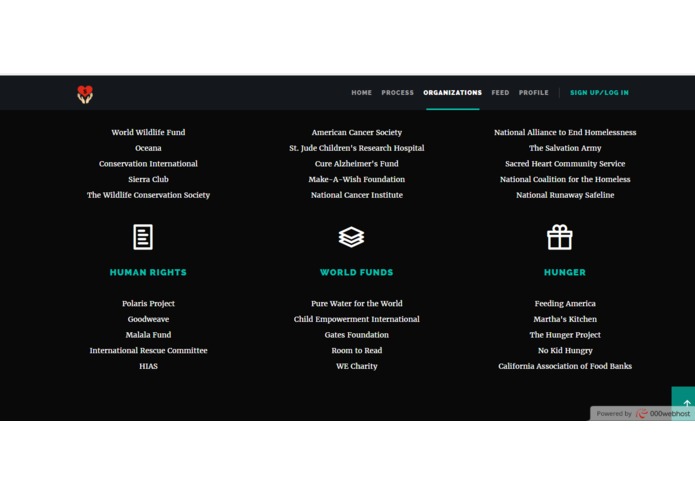This screenshot has width=695, height=494.
Task: Open the Goodweave link
Action: click(148, 319)
